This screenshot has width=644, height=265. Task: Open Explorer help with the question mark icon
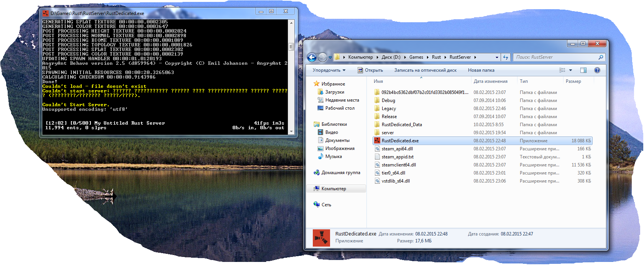(597, 70)
